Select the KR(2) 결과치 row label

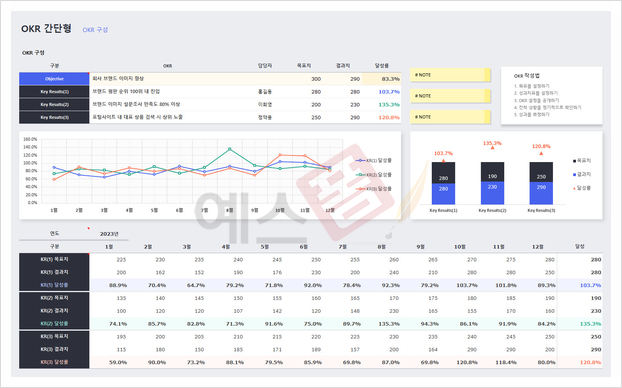(54, 311)
